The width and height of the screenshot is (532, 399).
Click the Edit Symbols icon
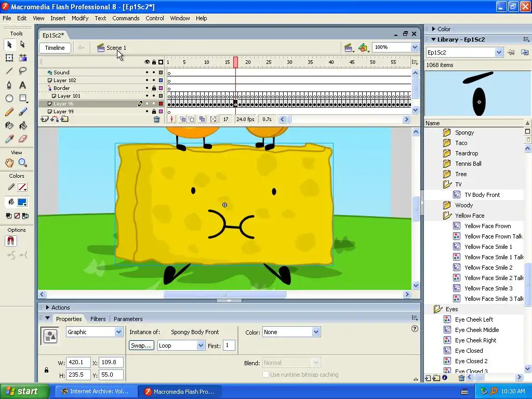click(363, 48)
